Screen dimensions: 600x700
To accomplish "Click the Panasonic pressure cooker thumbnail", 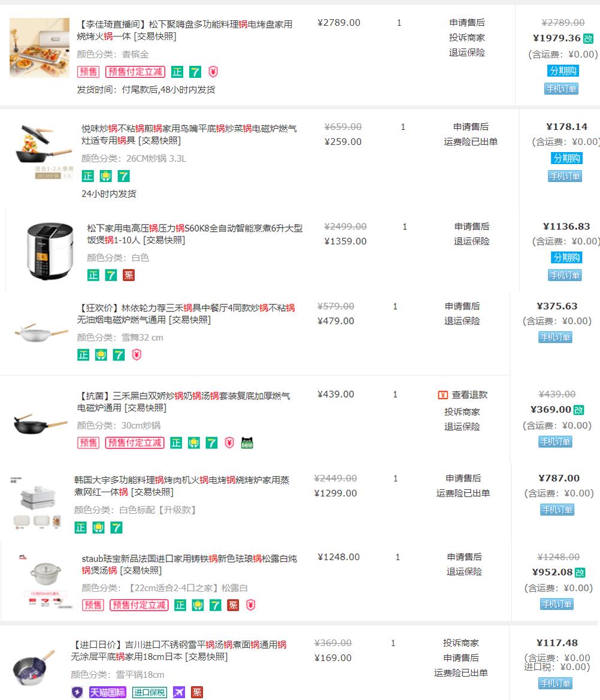I will click(50, 251).
